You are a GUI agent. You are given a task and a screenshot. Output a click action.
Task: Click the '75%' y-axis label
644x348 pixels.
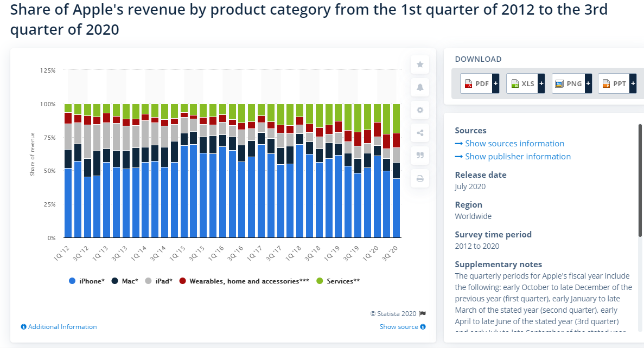tap(50, 138)
